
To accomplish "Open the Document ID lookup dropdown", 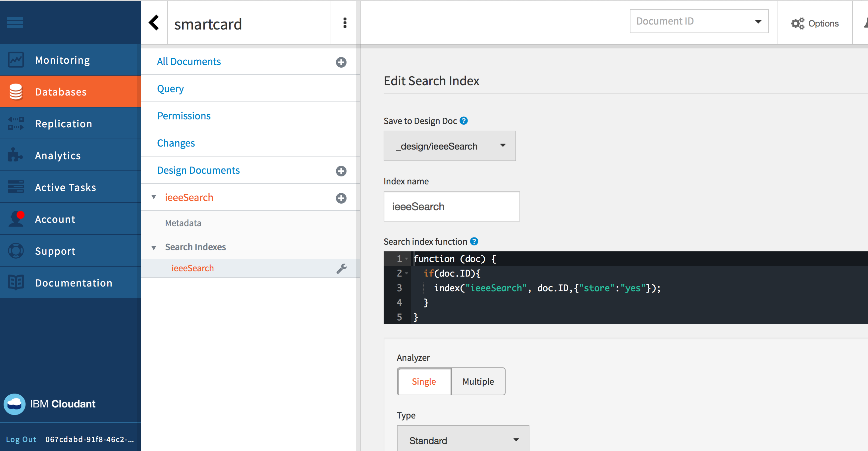I will click(x=699, y=21).
